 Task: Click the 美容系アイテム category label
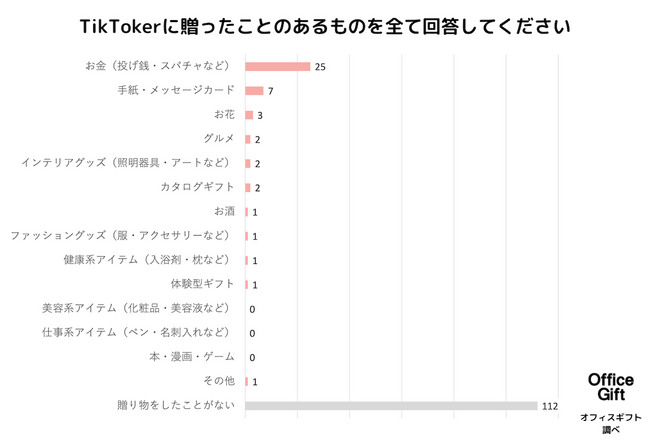pos(136,308)
